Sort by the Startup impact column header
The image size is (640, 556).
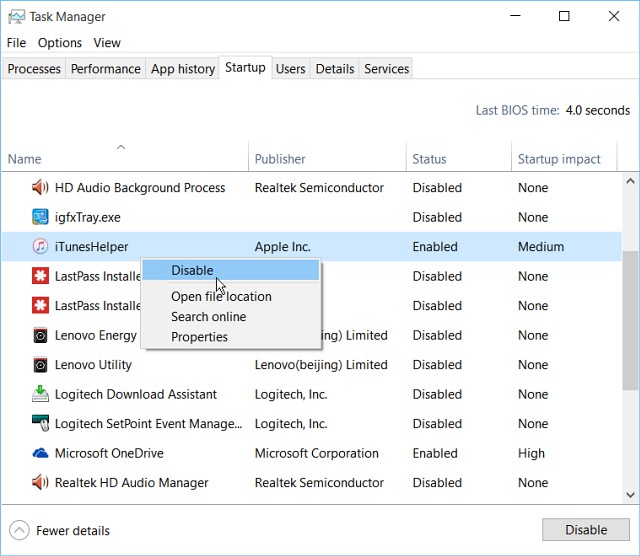point(564,157)
